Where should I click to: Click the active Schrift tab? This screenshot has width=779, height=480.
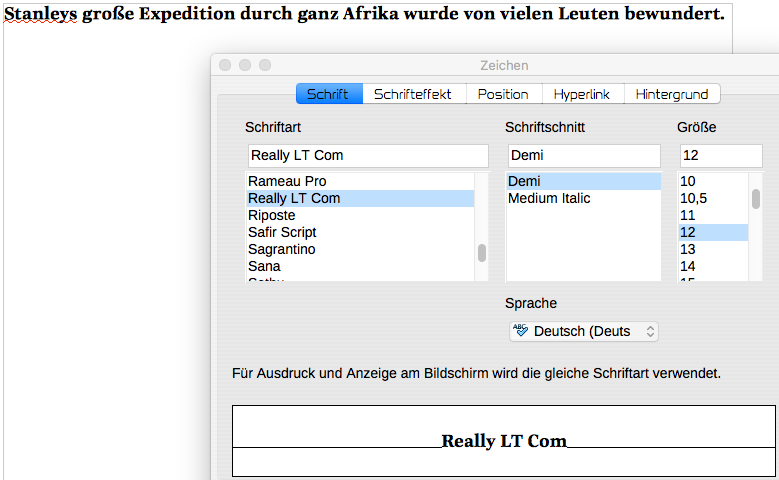(x=328, y=94)
